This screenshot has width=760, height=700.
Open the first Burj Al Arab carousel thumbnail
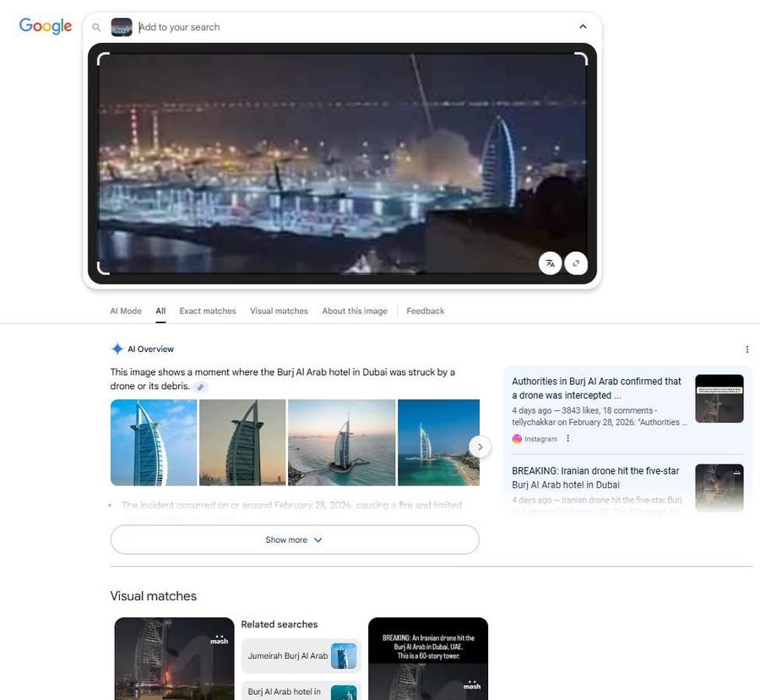154,442
